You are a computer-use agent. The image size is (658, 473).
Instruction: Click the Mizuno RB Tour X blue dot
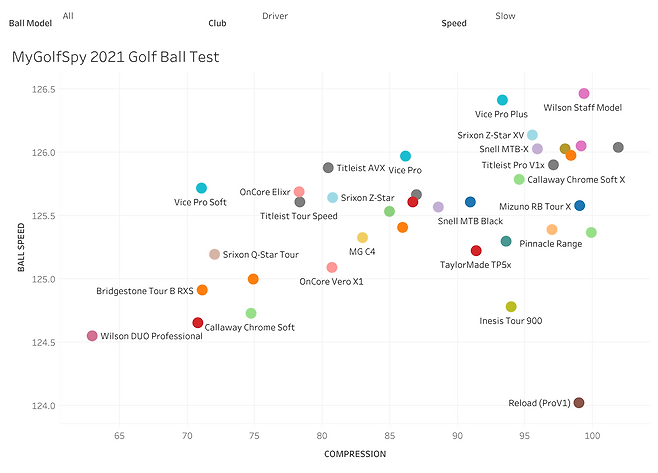point(580,206)
